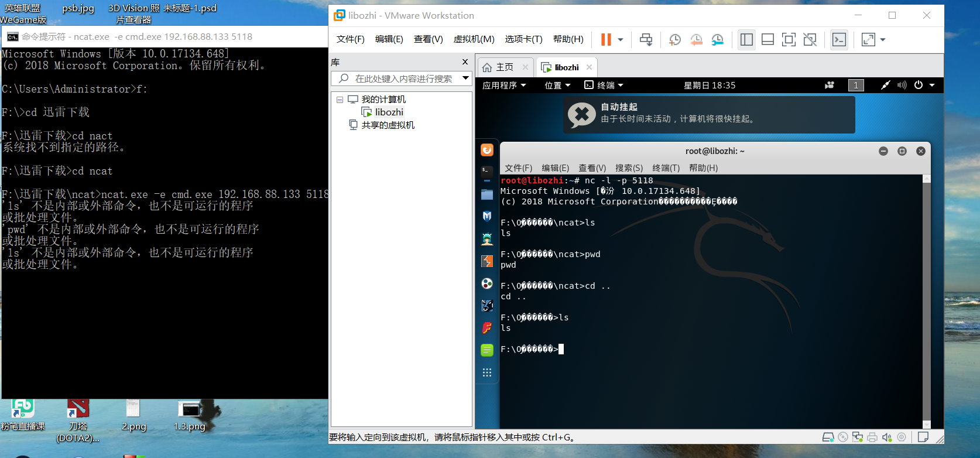Click the VMware status bar hard disk icon
Screen dimensions: 980x458
(x=828, y=437)
